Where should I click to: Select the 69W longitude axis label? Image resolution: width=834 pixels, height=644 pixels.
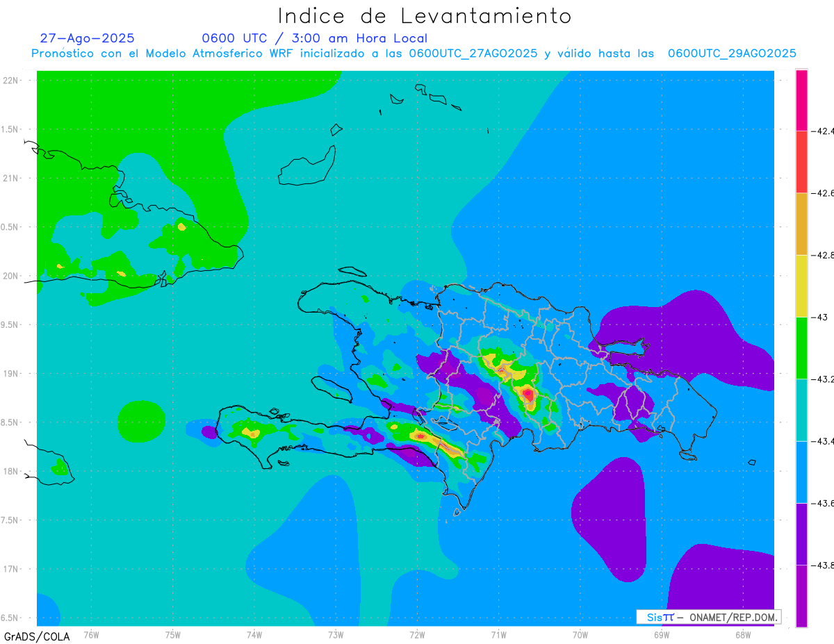pos(661,634)
